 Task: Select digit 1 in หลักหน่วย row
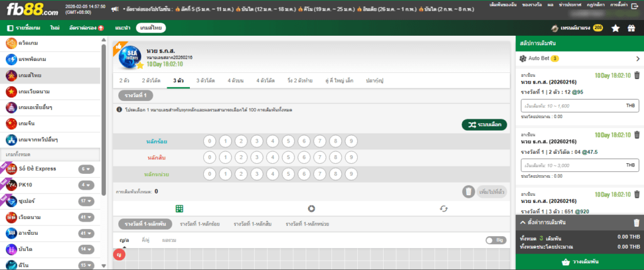click(226, 174)
